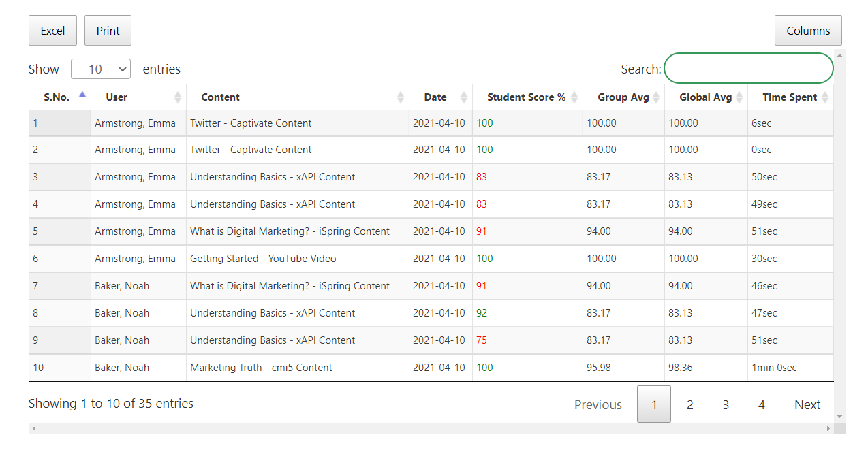Image resolution: width=868 pixels, height=452 pixels.
Task: Go to pagination page 4
Action: [x=762, y=404]
